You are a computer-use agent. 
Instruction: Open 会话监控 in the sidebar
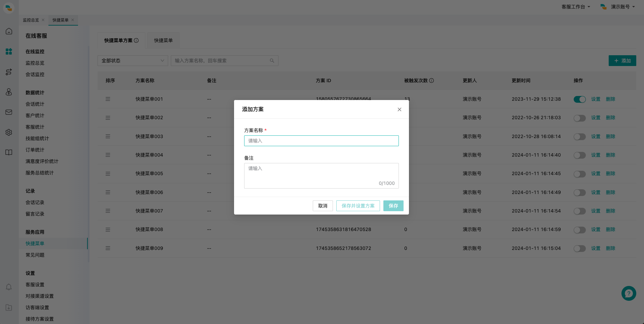click(x=35, y=74)
